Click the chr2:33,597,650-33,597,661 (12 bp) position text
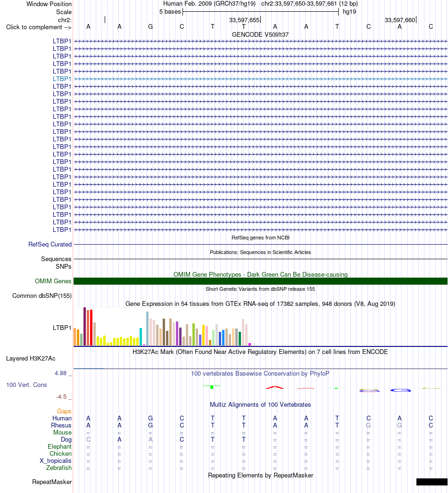This screenshot has width=448, height=493. [x=309, y=4]
